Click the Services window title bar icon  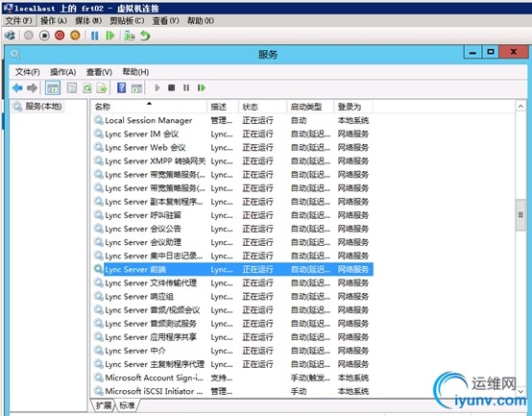(15, 55)
